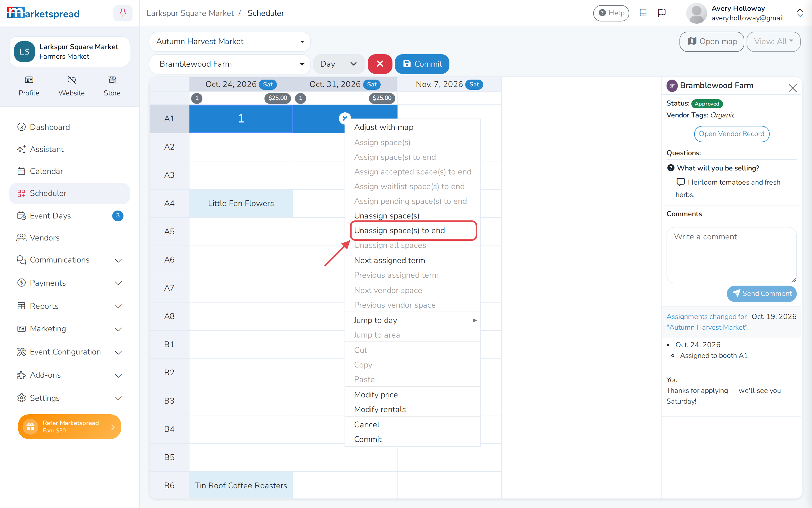812x508 pixels.
Task: Expand the Communications menu
Action: (x=69, y=260)
